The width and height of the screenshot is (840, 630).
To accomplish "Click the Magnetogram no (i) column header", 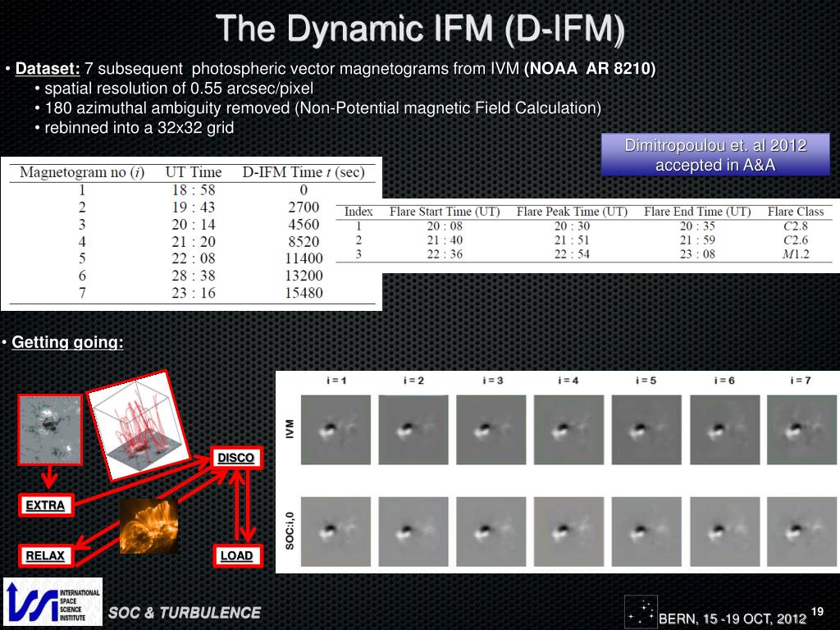I will tap(82, 172).
